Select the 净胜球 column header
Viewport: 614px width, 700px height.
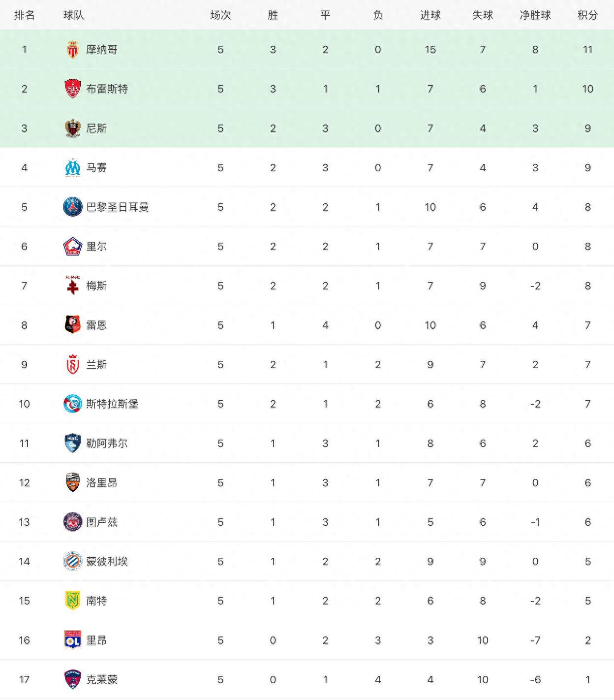pyautogui.click(x=535, y=15)
